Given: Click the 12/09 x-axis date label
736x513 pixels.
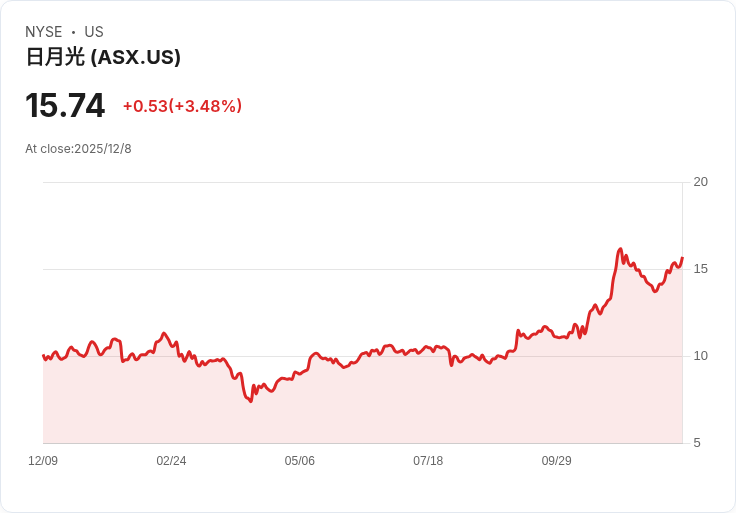Looking at the screenshot, I should tap(43, 461).
